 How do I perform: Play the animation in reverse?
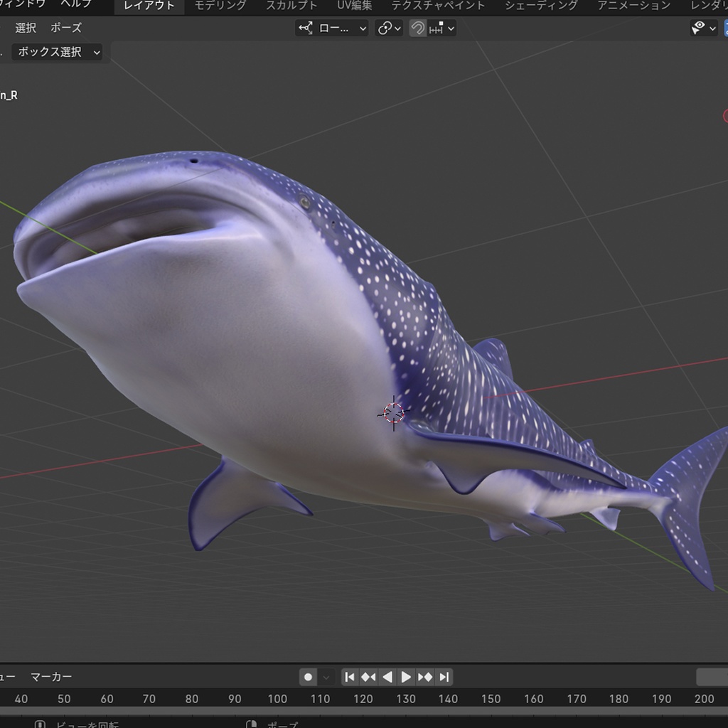click(x=387, y=677)
